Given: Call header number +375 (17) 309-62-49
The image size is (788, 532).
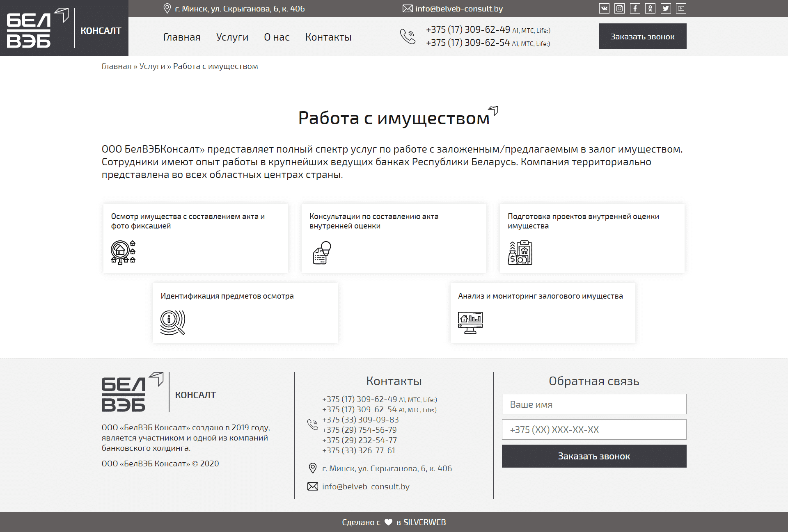Looking at the screenshot, I should click(468, 30).
